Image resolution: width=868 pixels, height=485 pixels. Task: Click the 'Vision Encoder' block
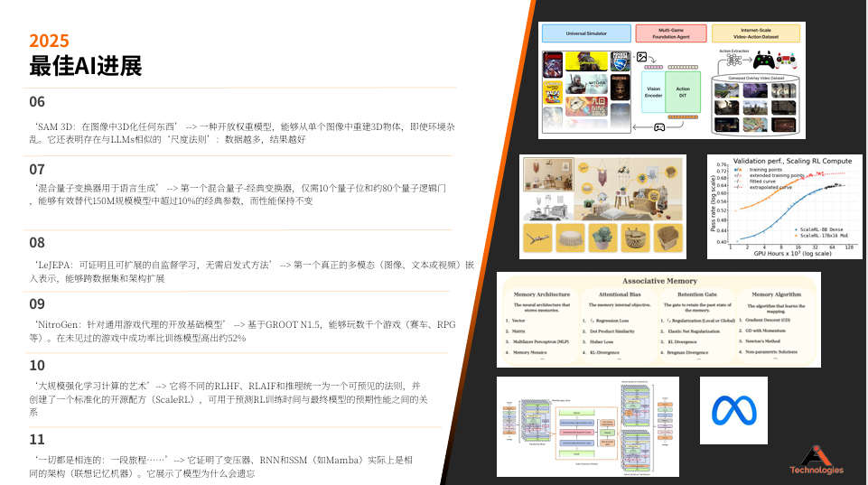click(654, 92)
